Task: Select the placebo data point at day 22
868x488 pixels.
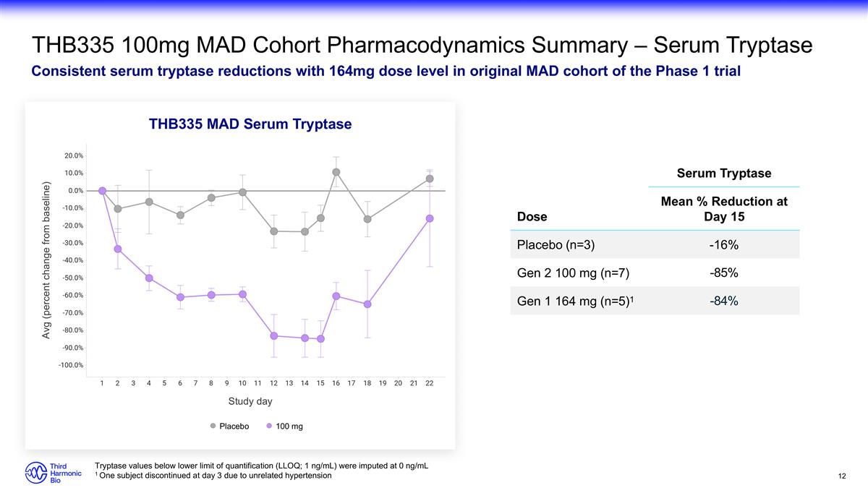Action: [430, 179]
